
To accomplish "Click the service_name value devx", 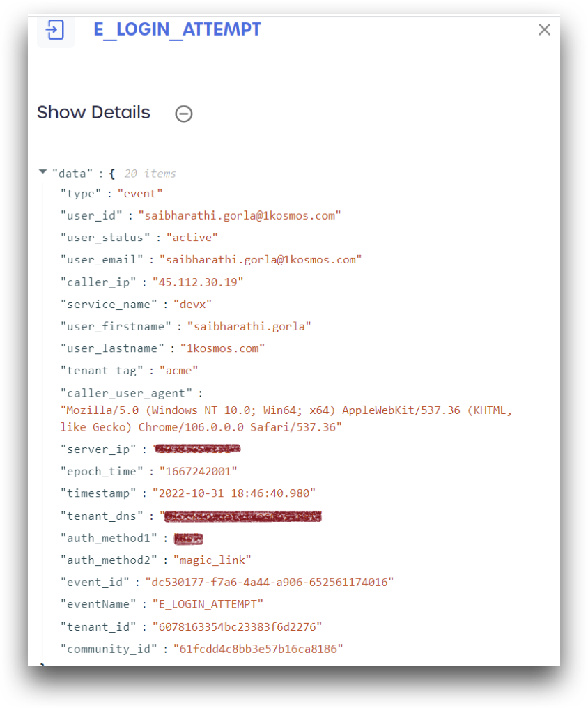I will (192, 305).
